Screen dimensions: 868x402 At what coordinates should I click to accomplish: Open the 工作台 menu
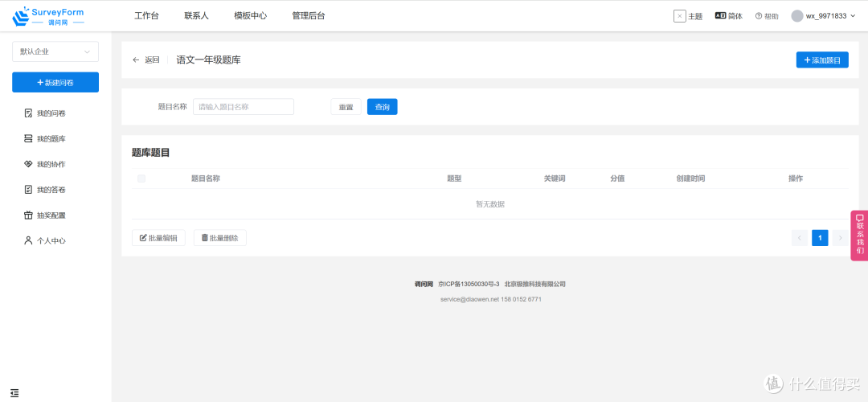tap(147, 16)
